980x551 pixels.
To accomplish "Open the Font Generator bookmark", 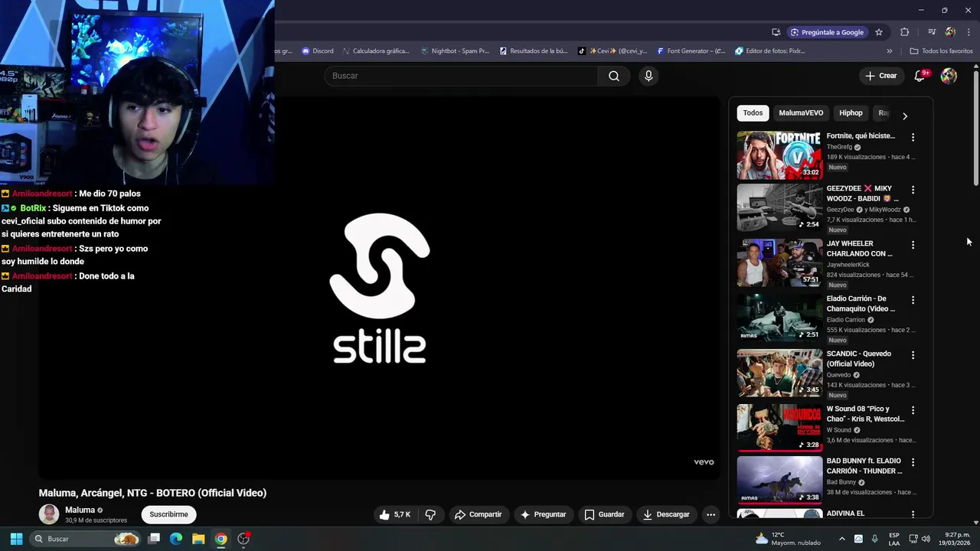I will pyautogui.click(x=691, y=51).
